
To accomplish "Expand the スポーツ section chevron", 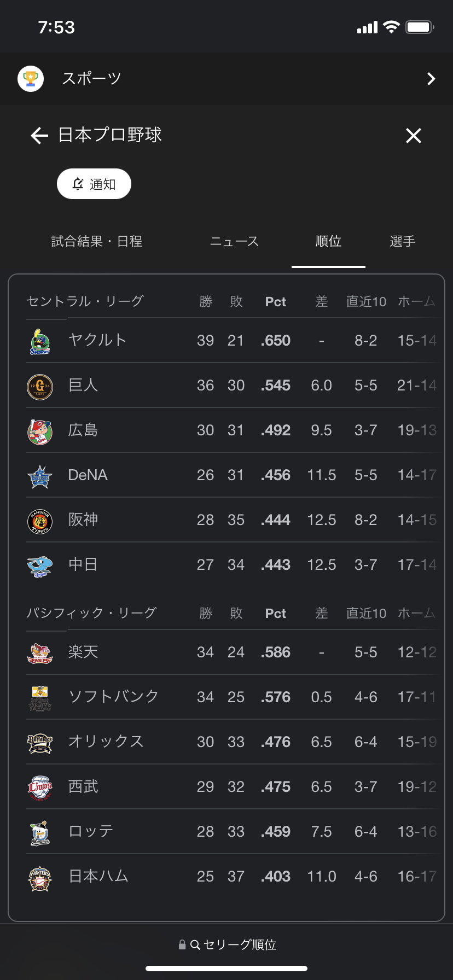I will coord(431,79).
